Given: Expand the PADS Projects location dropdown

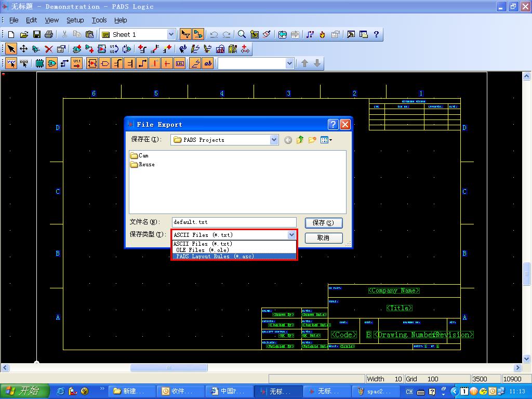Looking at the screenshot, I should click(274, 140).
